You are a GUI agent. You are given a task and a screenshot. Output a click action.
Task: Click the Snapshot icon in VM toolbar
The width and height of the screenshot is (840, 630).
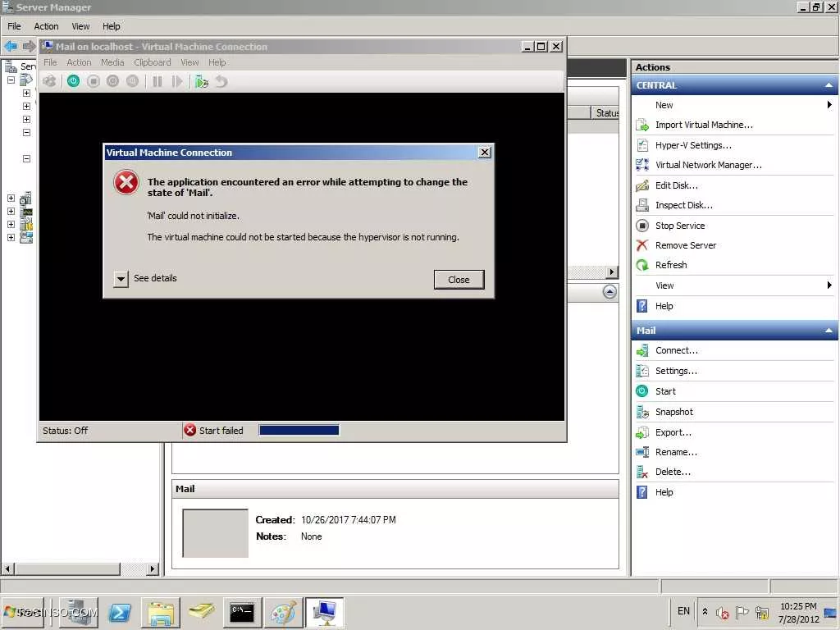(202, 81)
